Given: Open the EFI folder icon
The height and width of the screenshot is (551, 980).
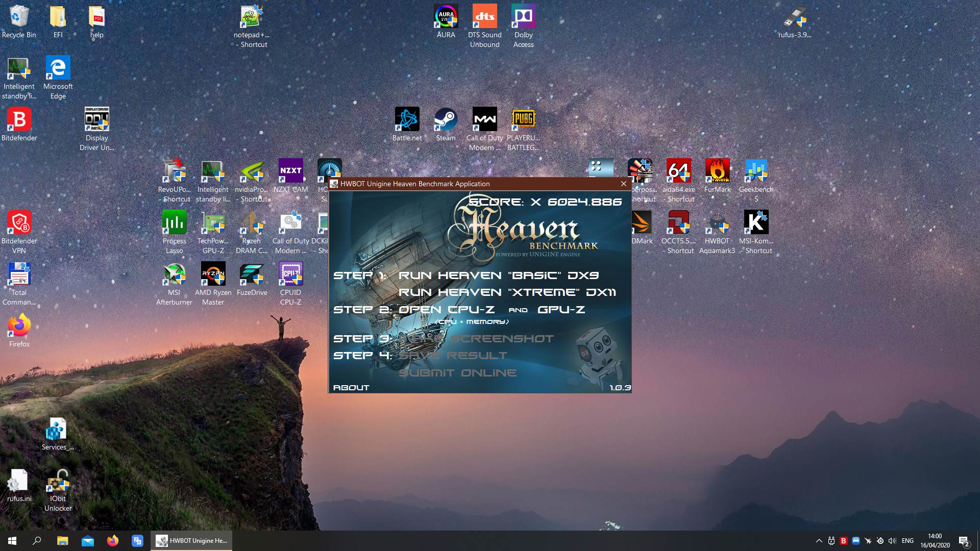Looking at the screenshot, I should coord(58,22).
